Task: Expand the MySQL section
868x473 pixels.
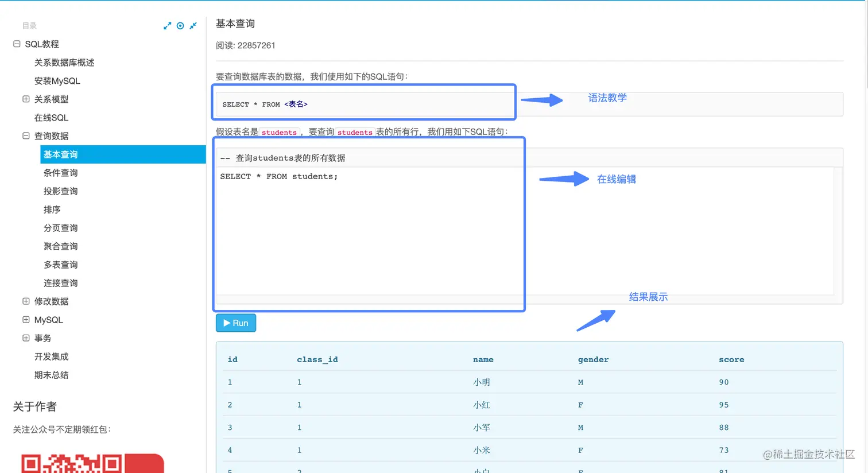Action: point(26,319)
